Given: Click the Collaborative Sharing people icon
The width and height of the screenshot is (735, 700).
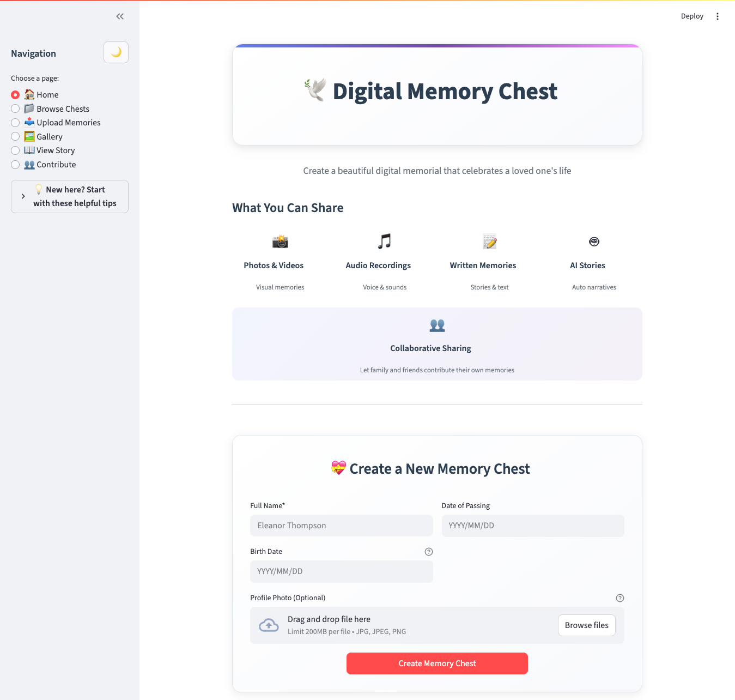Looking at the screenshot, I should point(437,325).
